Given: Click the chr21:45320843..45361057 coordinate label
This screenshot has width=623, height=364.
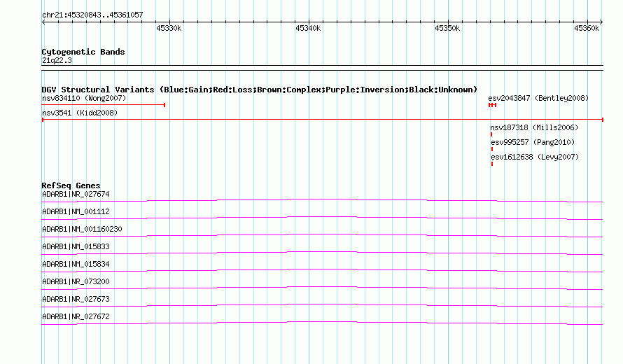Looking at the screenshot, I should click(92, 15).
